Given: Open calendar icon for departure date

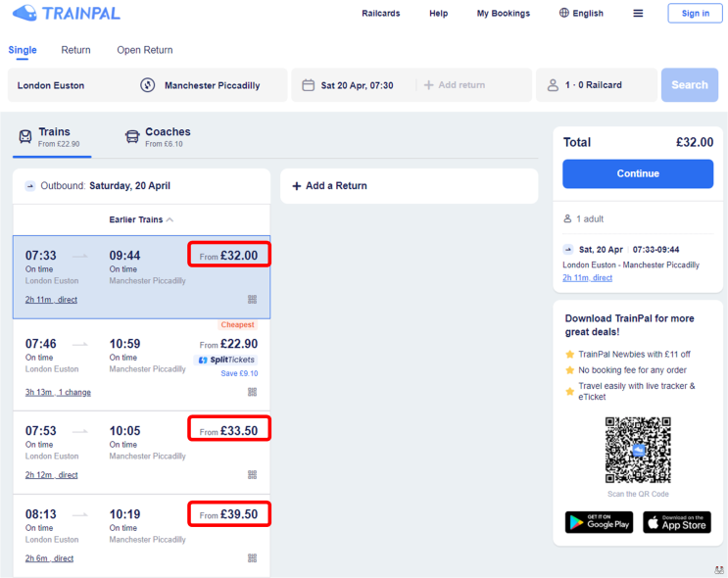Looking at the screenshot, I should (309, 85).
